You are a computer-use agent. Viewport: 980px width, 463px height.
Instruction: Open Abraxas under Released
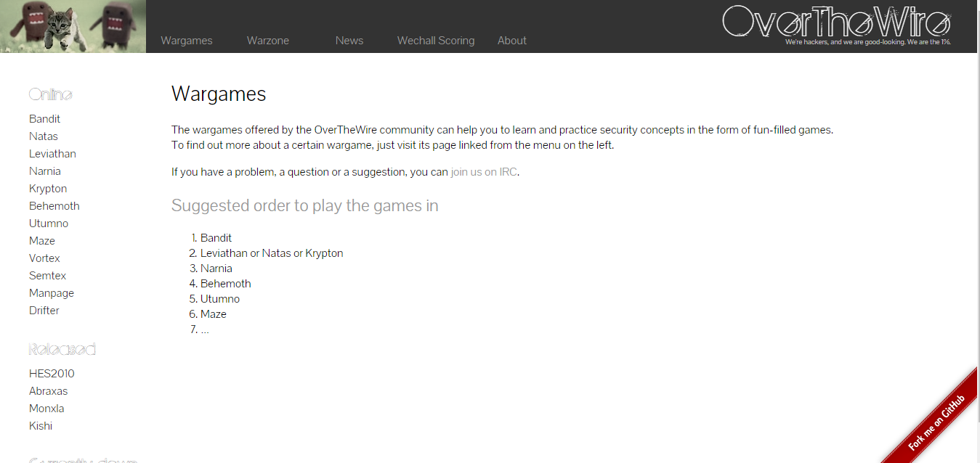pyautogui.click(x=49, y=391)
